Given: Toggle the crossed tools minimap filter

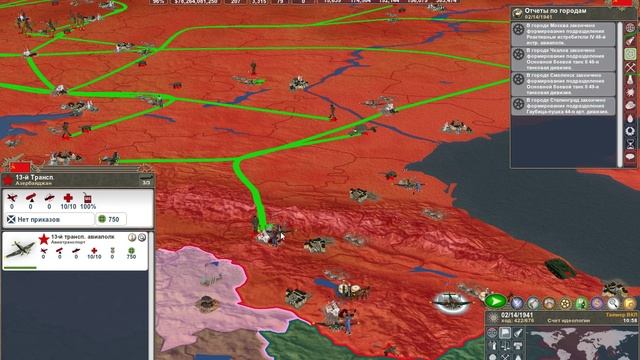Looking at the screenshot, I should tap(505, 356).
